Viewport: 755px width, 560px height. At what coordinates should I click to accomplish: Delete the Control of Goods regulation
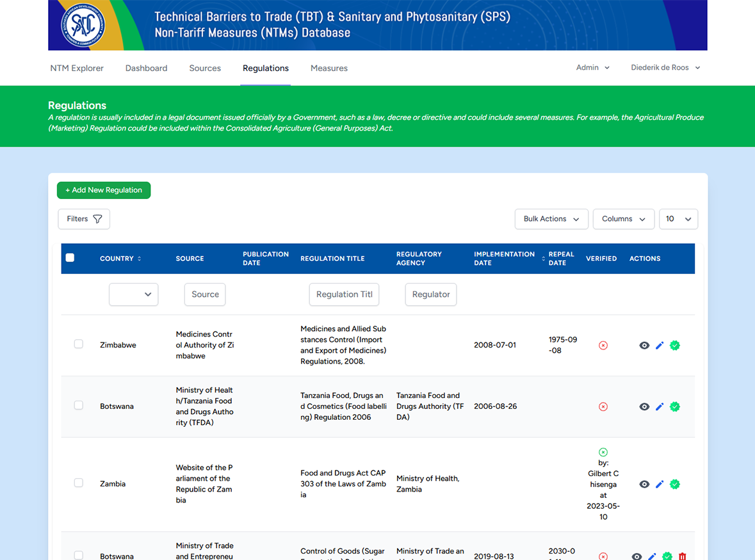(x=683, y=557)
